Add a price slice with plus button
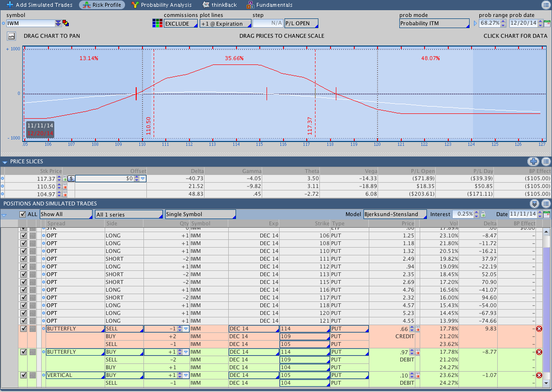The height and width of the screenshot is (392, 552). [x=534, y=161]
